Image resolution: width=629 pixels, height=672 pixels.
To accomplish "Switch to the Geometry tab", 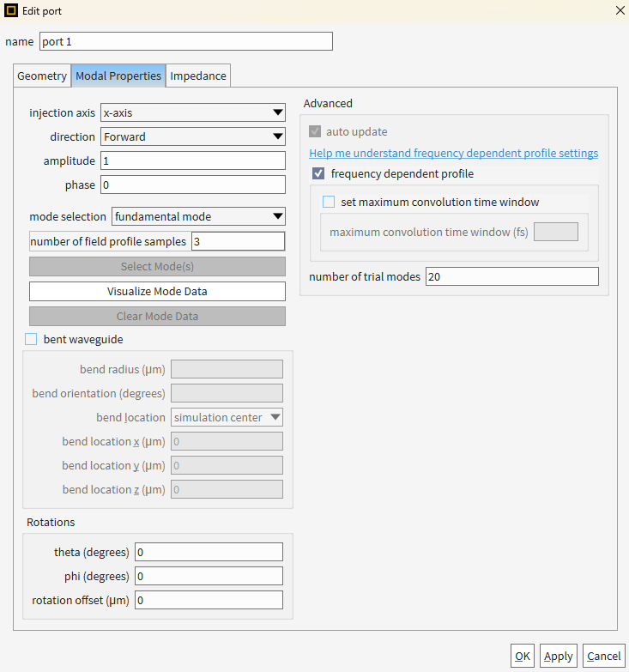I will 42,76.
